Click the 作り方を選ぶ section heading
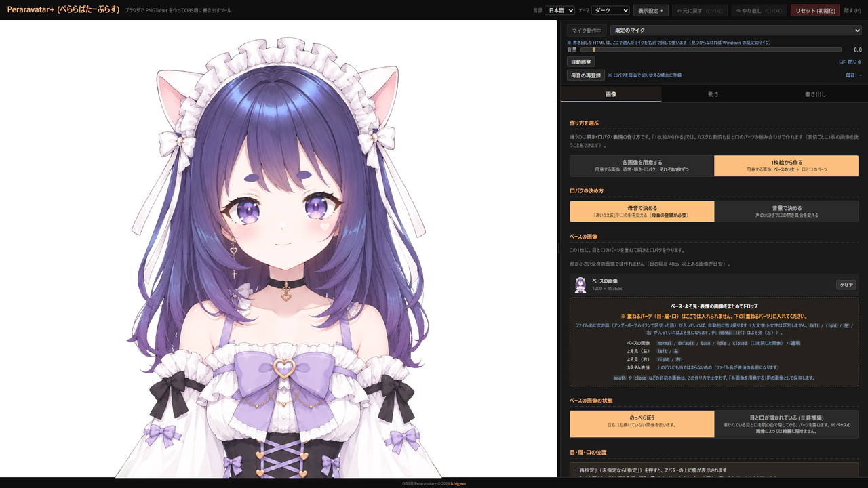 pos(585,123)
